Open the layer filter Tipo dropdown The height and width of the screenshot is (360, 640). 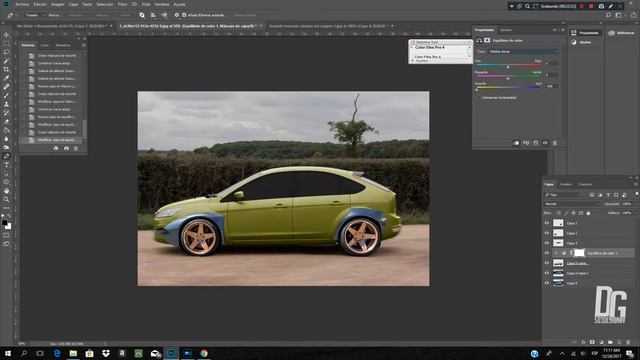pyautogui.click(x=562, y=195)
